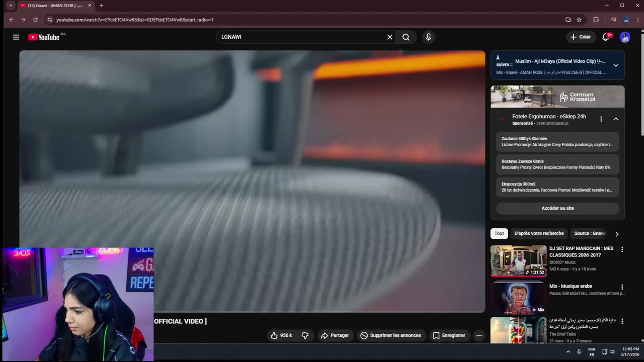Open Zaufanie 500tyś Klientów ad link
The width and height of the screenshot is (644, 362).
557,142
